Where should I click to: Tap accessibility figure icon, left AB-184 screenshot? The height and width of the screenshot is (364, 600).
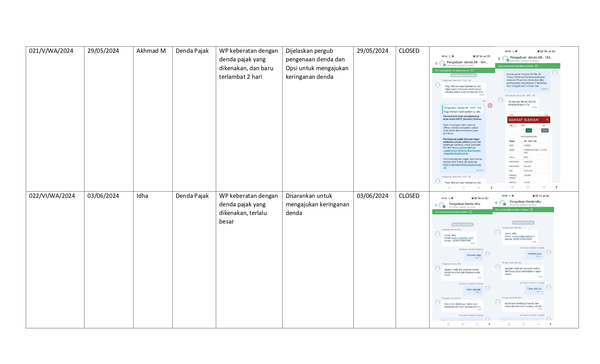(x=491, y=188)
